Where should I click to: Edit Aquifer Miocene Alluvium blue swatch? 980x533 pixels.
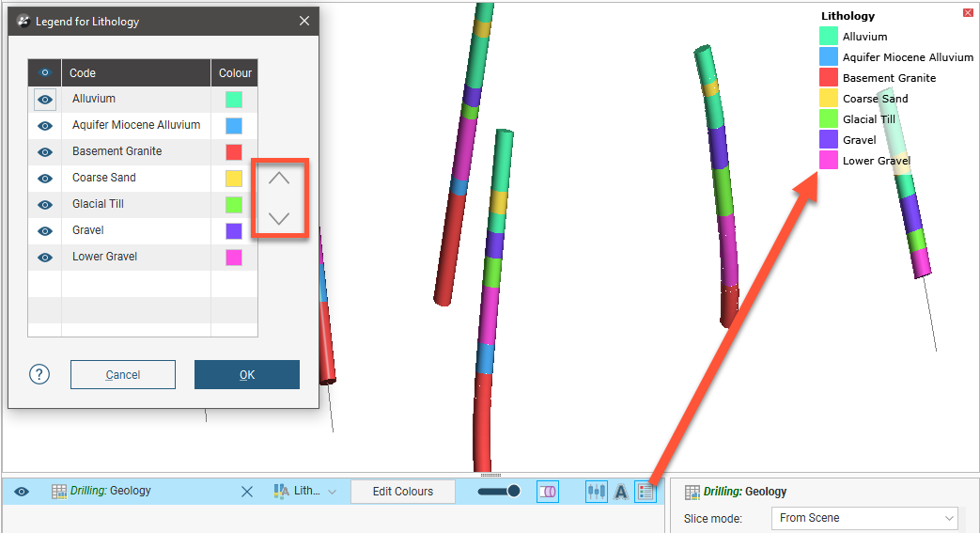pyautogui.click(x=234, y=126)
